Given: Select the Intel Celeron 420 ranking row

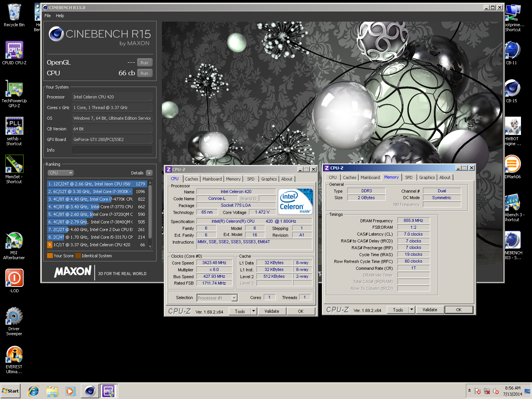Looking at the screenshot, I should point(97,245).
